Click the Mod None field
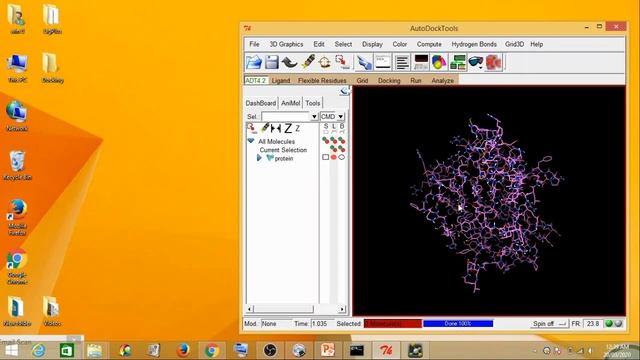This screenshot has height=360, width=640. pos(276,323)
